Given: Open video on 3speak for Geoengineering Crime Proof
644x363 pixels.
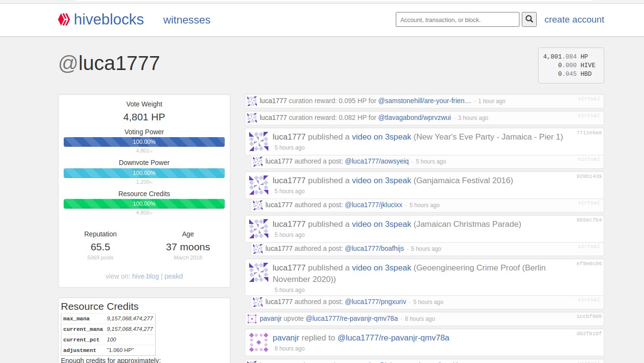Looking at the screenshot, I should tap(381, 268).
